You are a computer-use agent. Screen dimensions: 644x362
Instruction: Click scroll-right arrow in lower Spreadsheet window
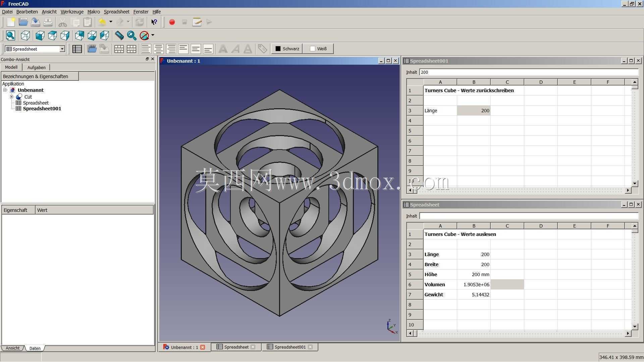pyautogui.click(x=628, y=334)
